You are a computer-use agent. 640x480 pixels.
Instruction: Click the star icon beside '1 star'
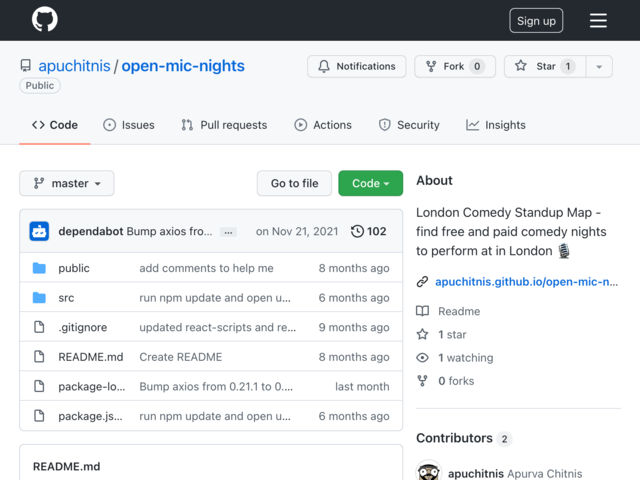point(422,334)
